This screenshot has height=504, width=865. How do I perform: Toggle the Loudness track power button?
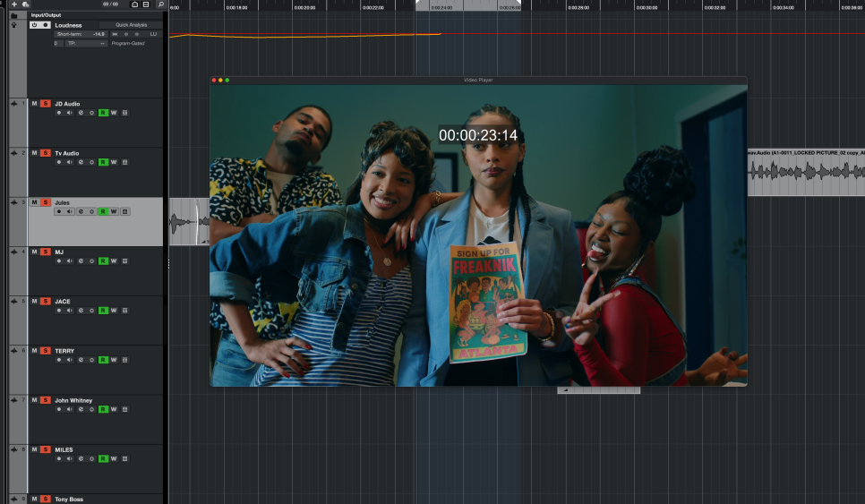(34, 25)
